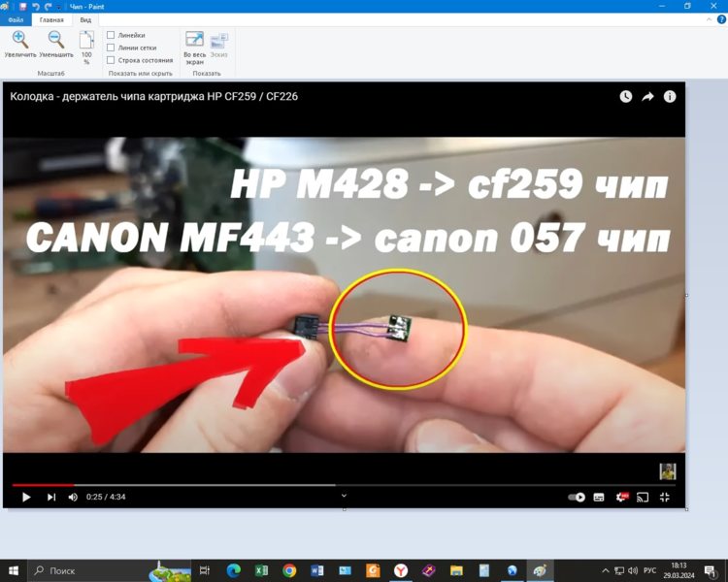Zoom out with the Уменьшить button
The image size is (728, 582).
pyautogui.click(x=56, y=44)
